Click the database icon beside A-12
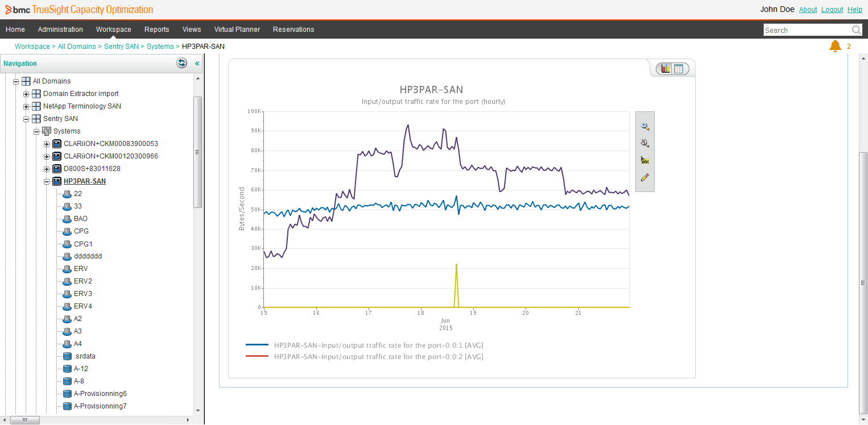Viewport: 868px width, 425px height. click(67, 369)
